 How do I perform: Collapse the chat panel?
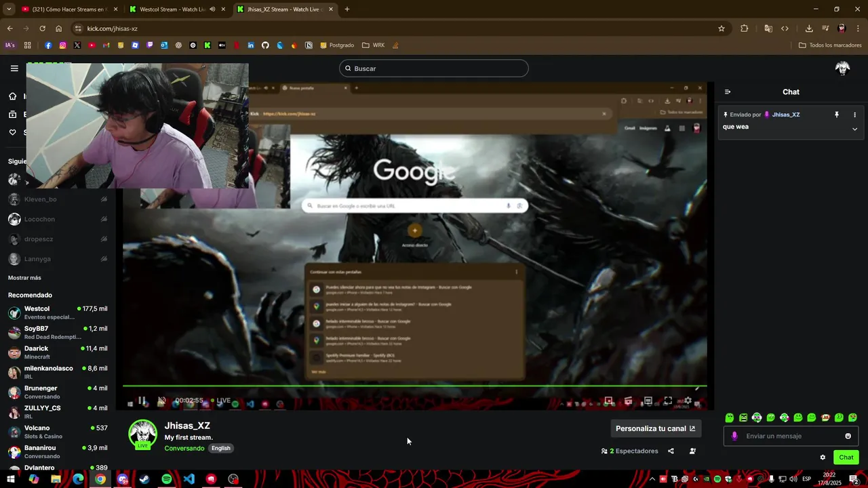(x=728, y=91)
